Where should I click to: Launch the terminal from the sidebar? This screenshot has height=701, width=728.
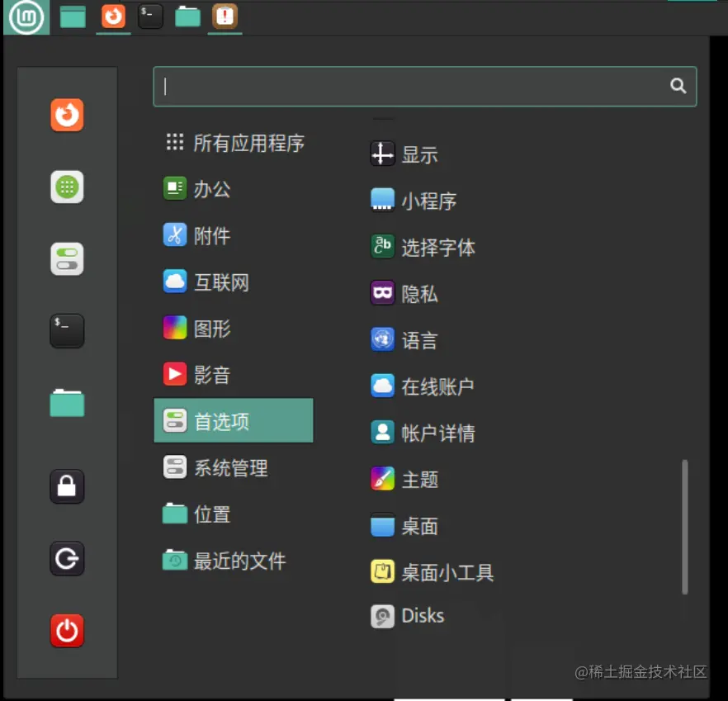[67, 330]
